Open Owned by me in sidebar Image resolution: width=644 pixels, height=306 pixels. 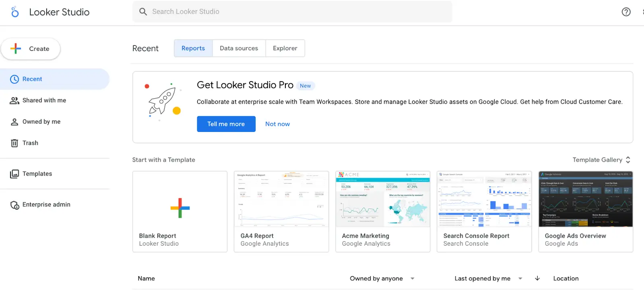55,122
